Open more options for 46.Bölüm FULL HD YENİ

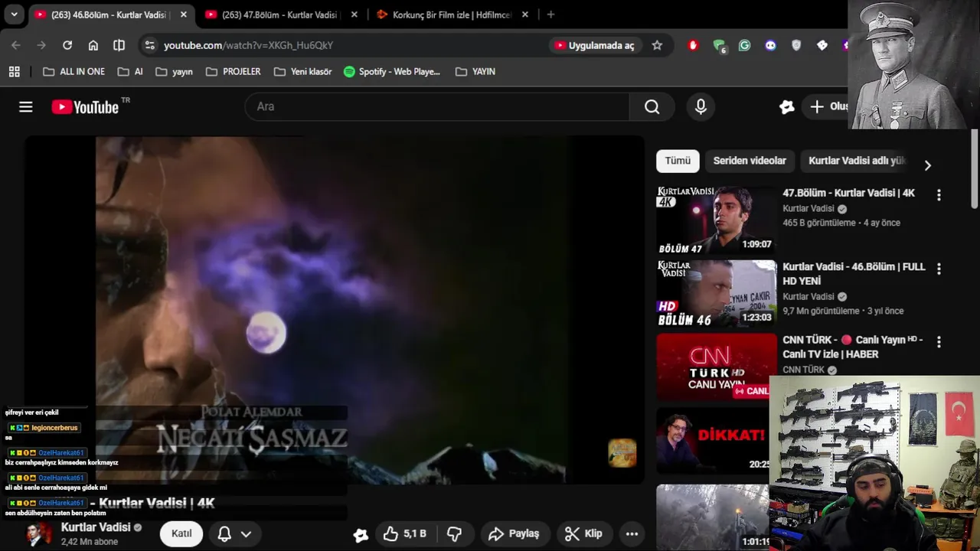point(939,269)
